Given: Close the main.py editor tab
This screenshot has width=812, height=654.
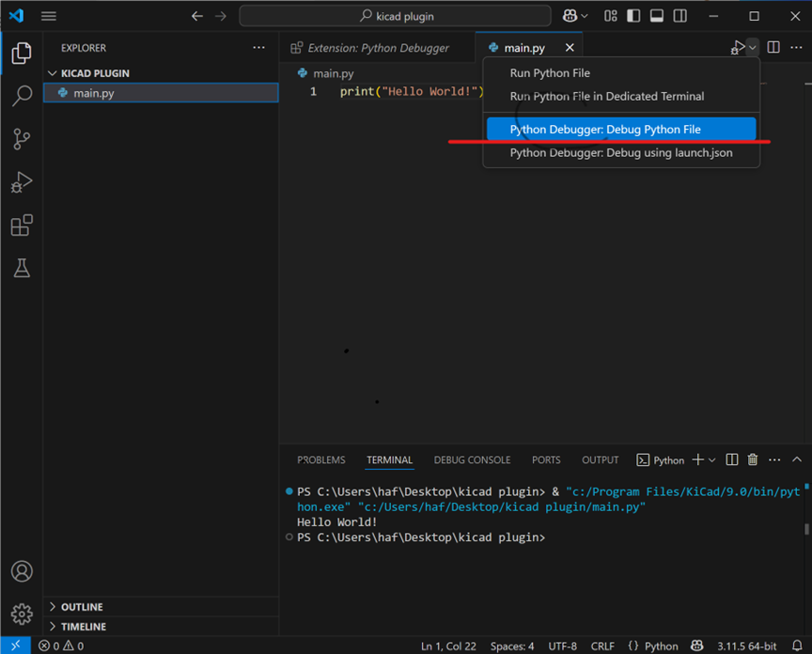Looking at the screenshot, I should click(570, 48).
